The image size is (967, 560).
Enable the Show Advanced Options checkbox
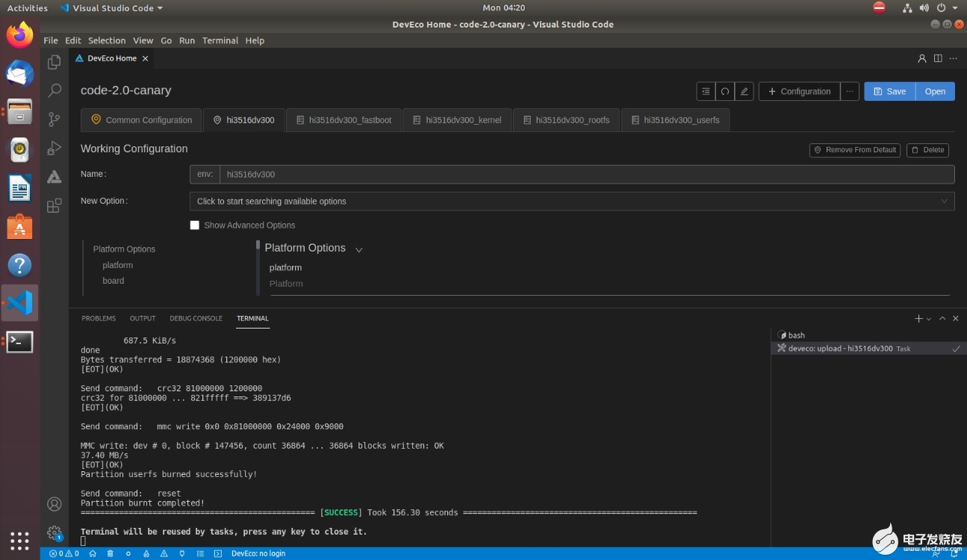click(x=195, y=225)
